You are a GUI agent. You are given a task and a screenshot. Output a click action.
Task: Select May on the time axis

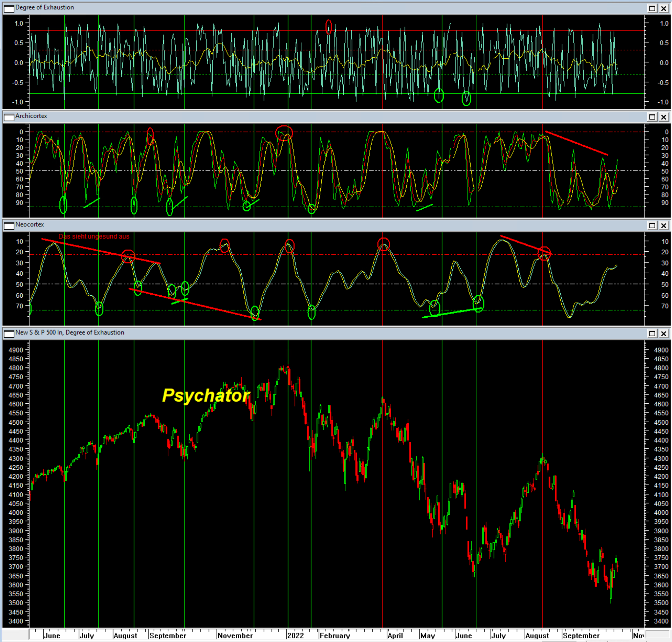tap(428, 636)
